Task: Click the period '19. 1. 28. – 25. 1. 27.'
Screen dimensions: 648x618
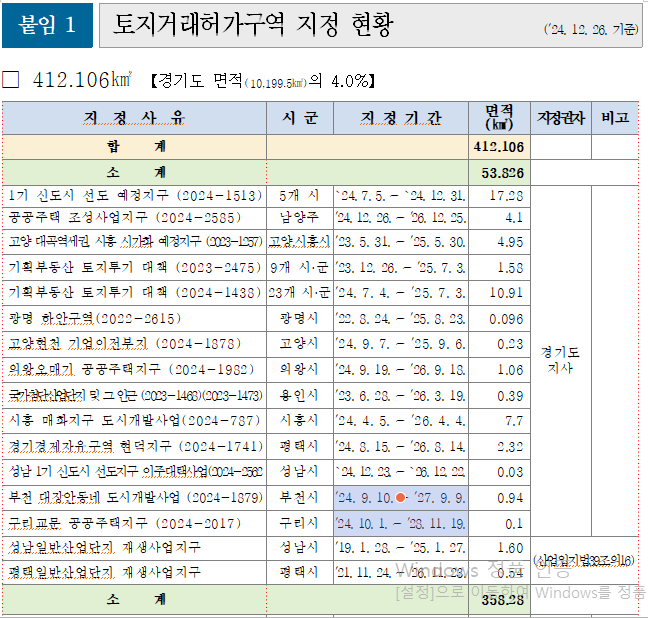Action: [x=401, y=548]
